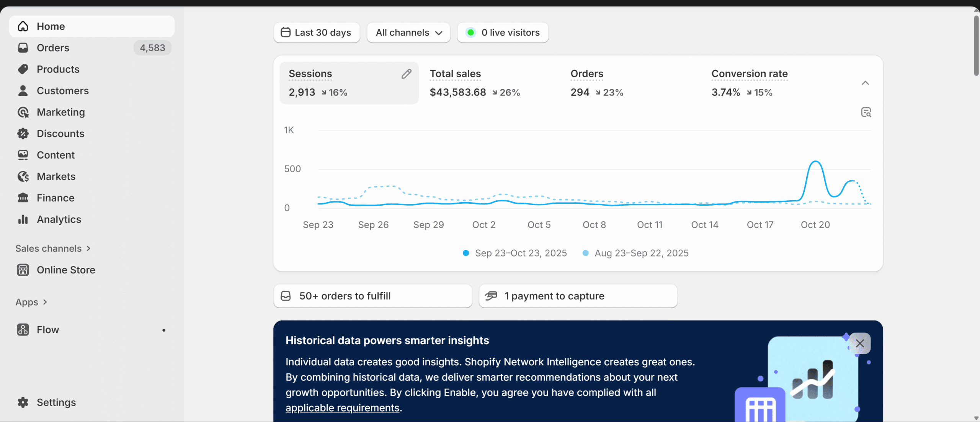980x422 pixels.
Task: Click the Flow app icon
Action: [x=23, y=330]
